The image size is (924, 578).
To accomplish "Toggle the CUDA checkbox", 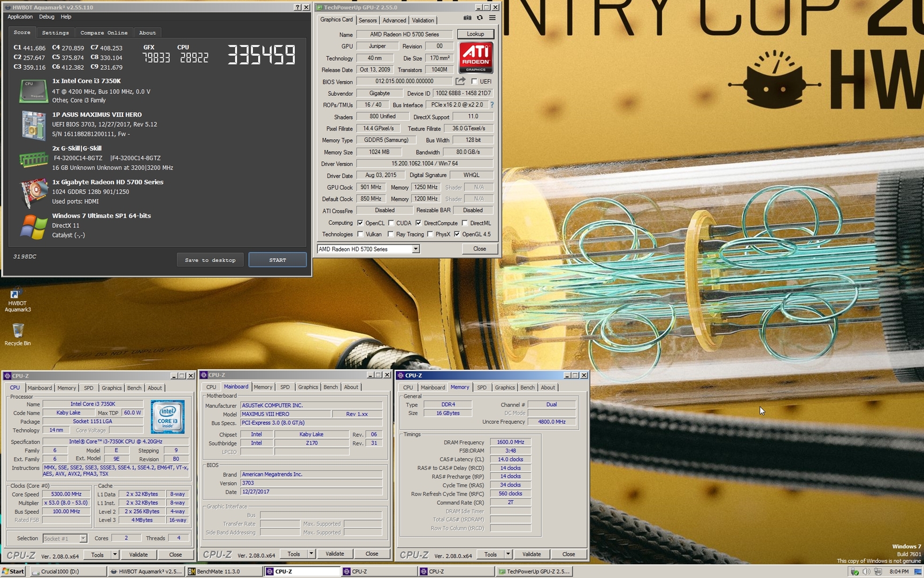I will tap(391, 223).
